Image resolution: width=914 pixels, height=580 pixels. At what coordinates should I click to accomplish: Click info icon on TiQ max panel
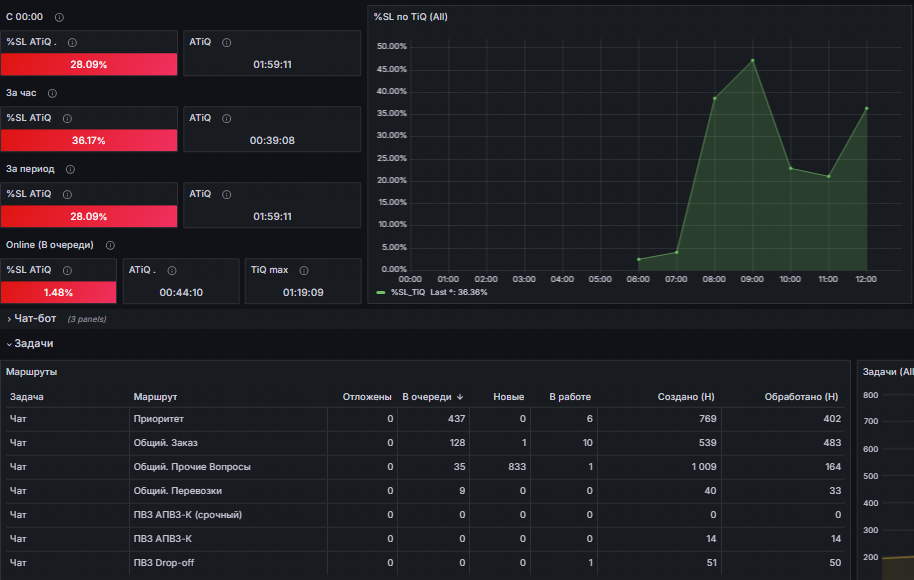304,270
